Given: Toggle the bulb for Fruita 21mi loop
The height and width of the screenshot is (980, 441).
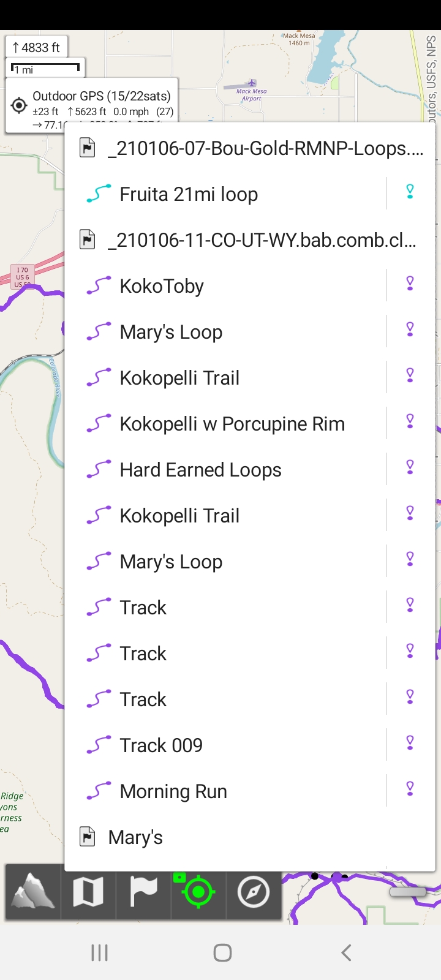Looking at the screenshot, I should (410, 193).
